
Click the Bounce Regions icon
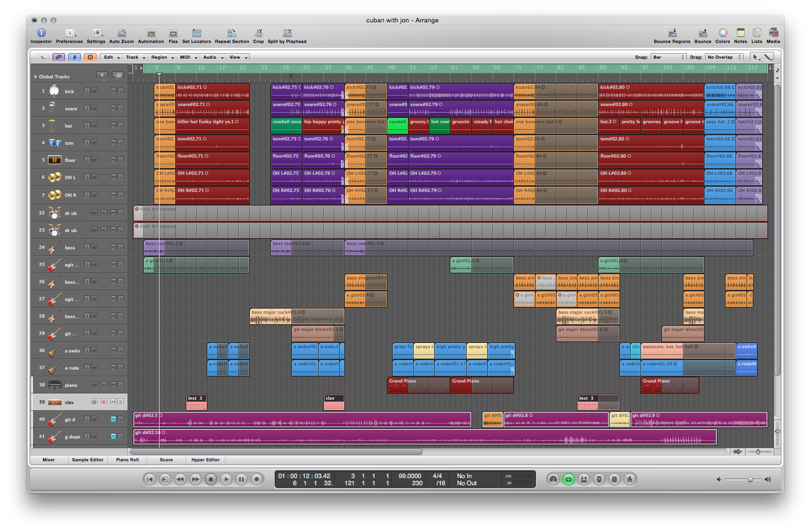[x=672, y=33]
